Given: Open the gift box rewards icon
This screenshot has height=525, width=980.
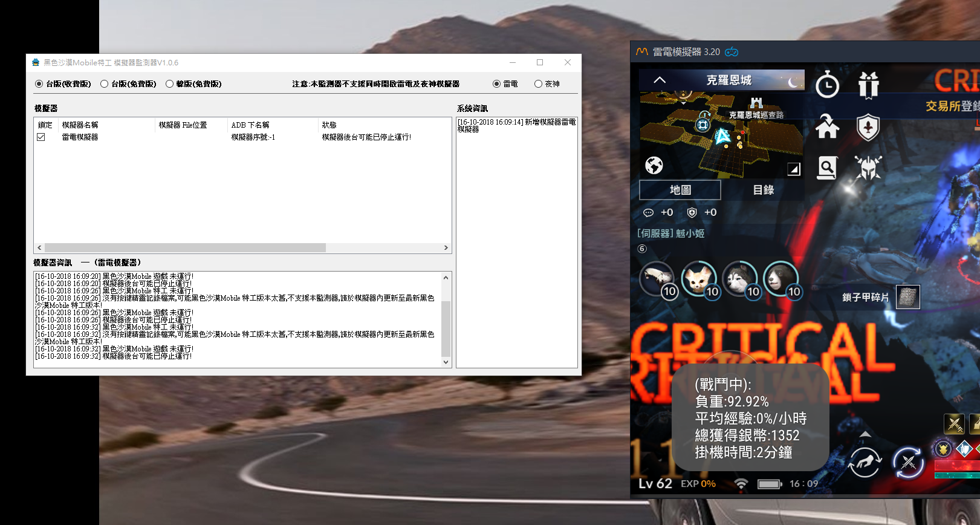Looking at the screenshot, I should 868,85.
